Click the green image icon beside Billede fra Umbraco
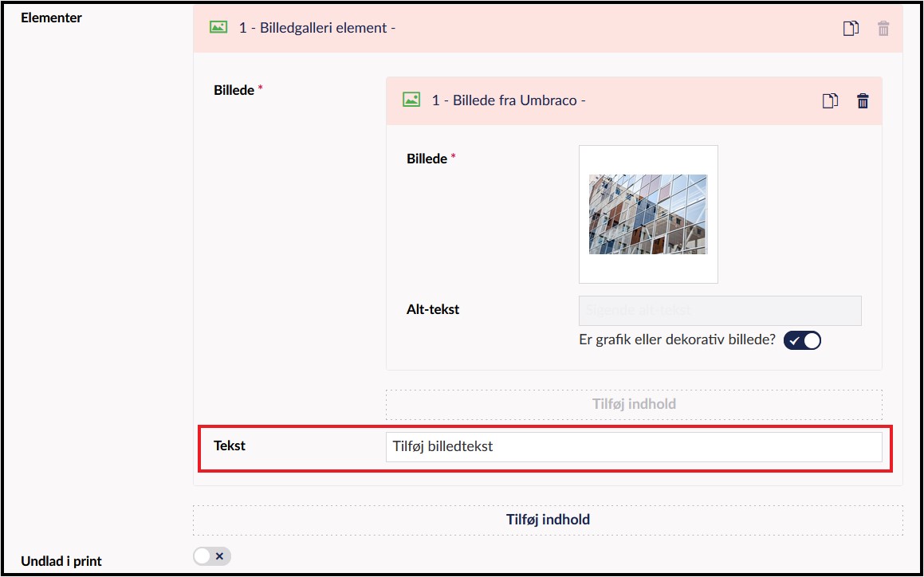 click(x=411, y=100)
